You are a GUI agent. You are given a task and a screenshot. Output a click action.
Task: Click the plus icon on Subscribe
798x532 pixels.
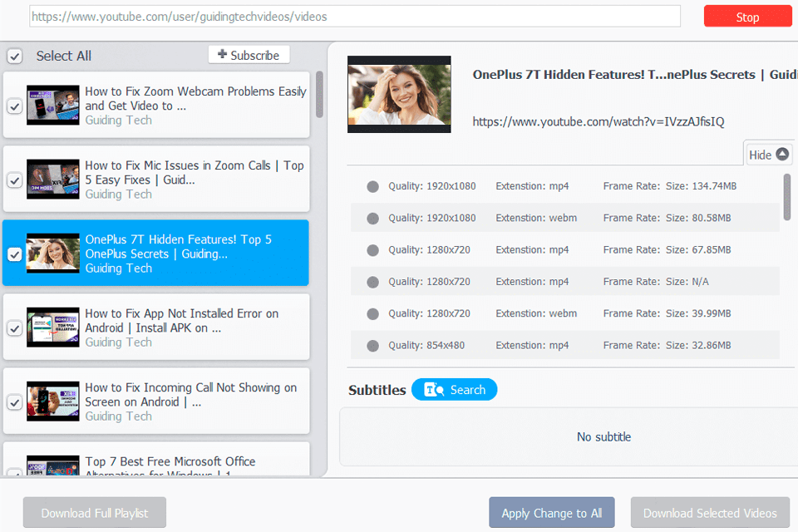click(x=222, y=54)
